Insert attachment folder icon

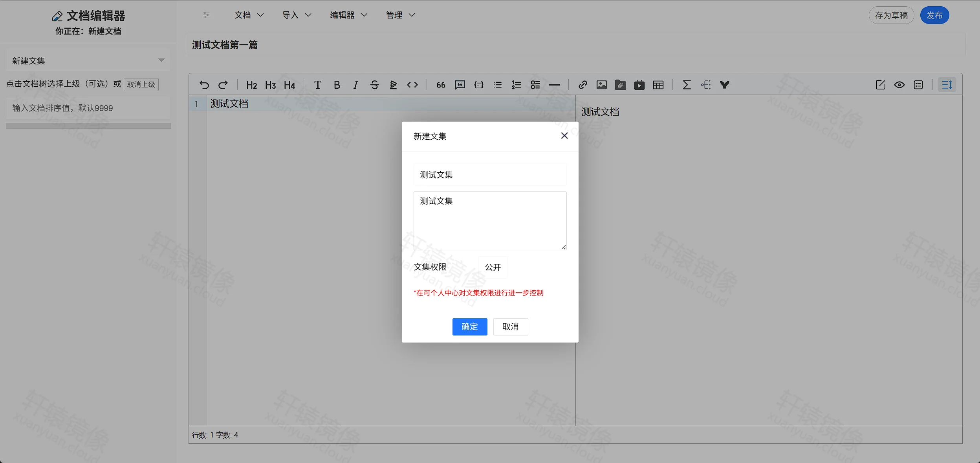coord(621,85)
